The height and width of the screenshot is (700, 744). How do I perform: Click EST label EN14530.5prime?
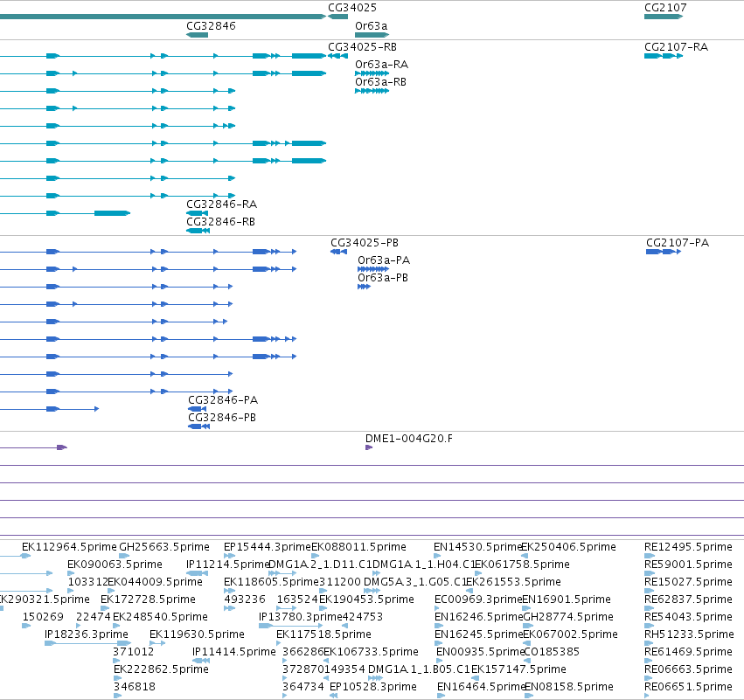(x=478, y=547)
